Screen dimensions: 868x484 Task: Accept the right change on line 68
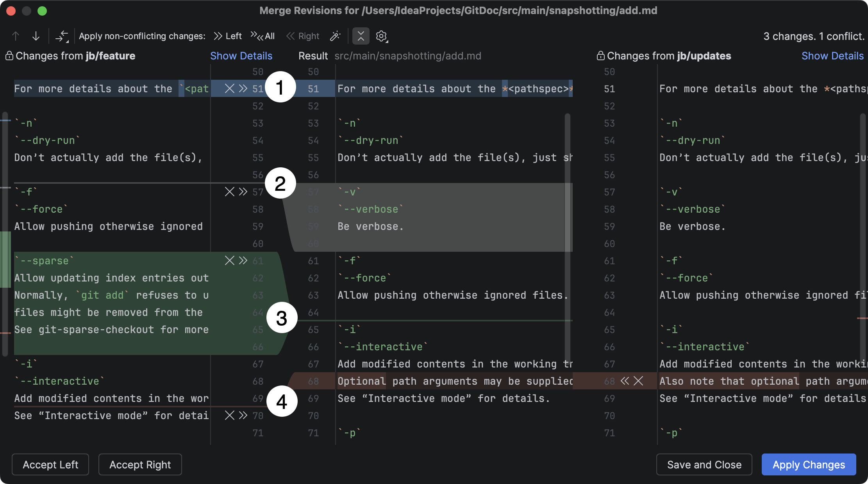pos(625,381)
